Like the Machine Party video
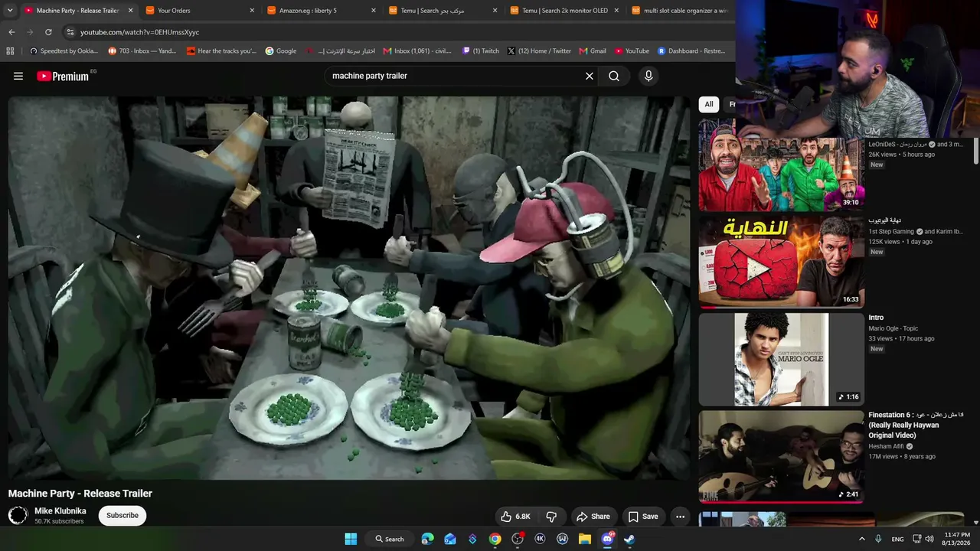Screen dimensions: 980x551 pos(515,517)
